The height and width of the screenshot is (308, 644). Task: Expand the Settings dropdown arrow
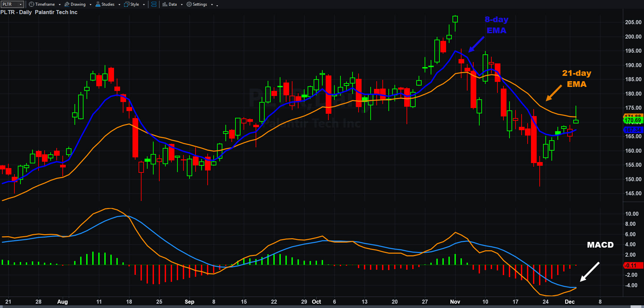point(212,5)
